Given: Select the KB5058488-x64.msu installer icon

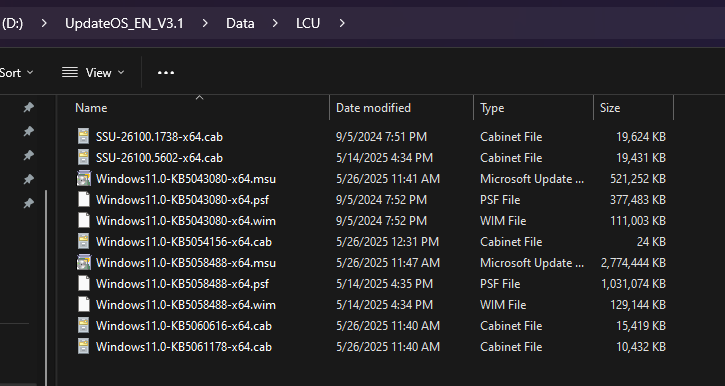Looking at the screenshot, I should pyautogui.click(x=84, y=263).
